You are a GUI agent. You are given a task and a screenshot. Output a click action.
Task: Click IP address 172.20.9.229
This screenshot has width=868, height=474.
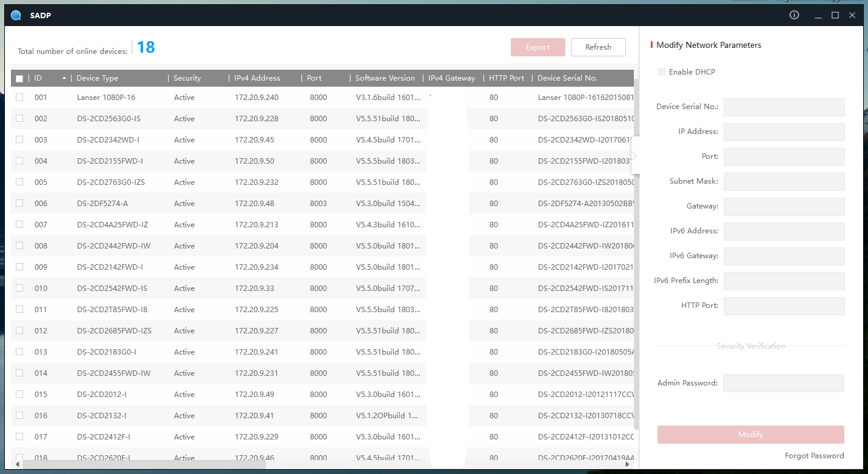point(257,437)
